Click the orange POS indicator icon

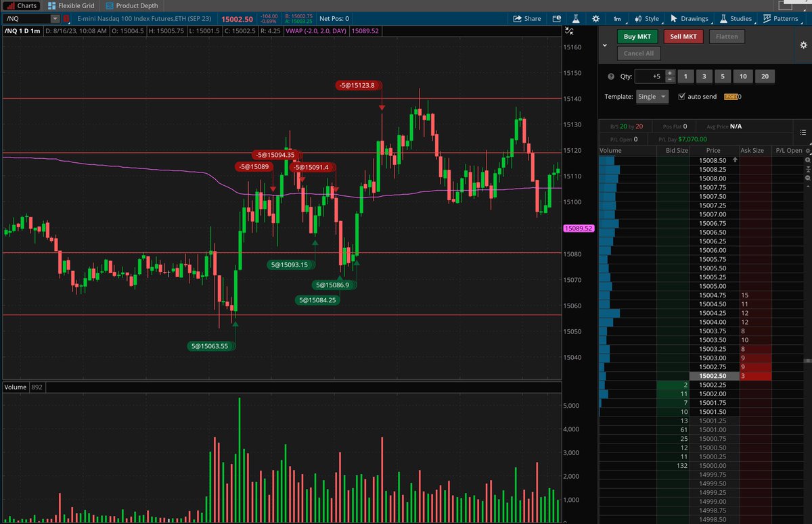(x=730, y=97)
